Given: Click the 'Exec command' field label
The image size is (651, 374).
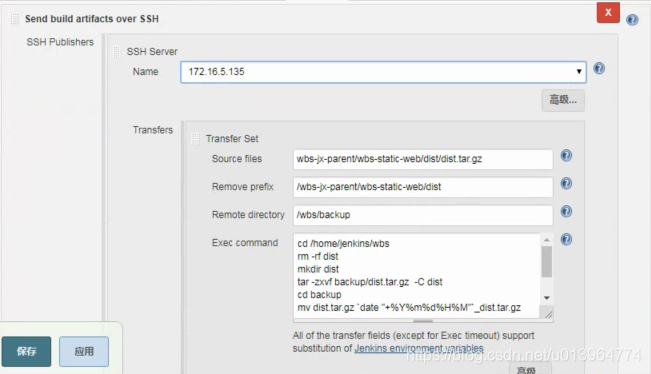Looking at the screenshot, I should point(245,243).
